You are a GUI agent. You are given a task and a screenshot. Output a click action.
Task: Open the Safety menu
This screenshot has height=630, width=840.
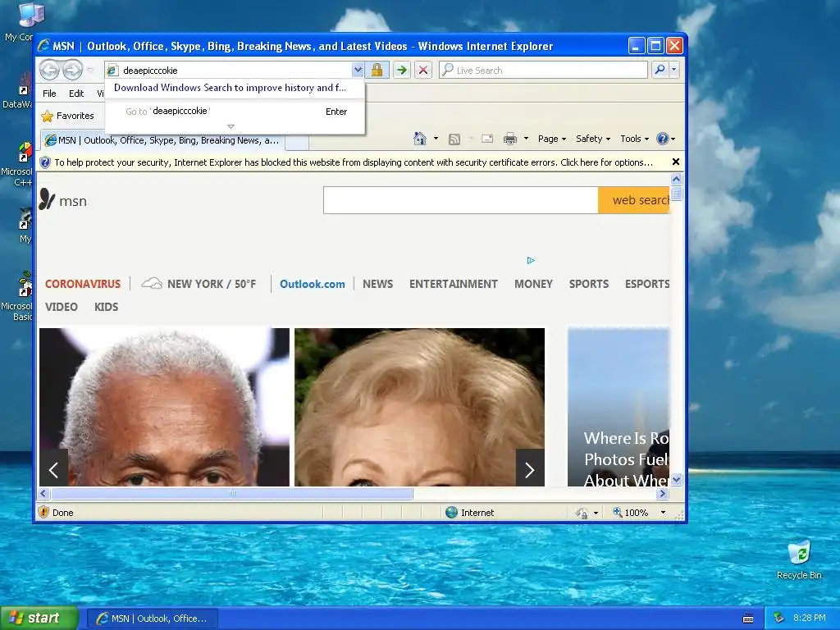click(592, 139)
